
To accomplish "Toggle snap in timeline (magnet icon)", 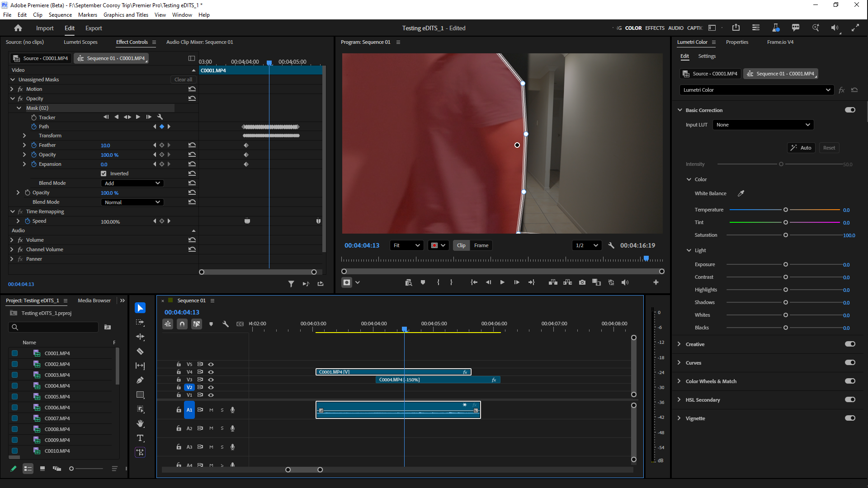I will (182, 324).
